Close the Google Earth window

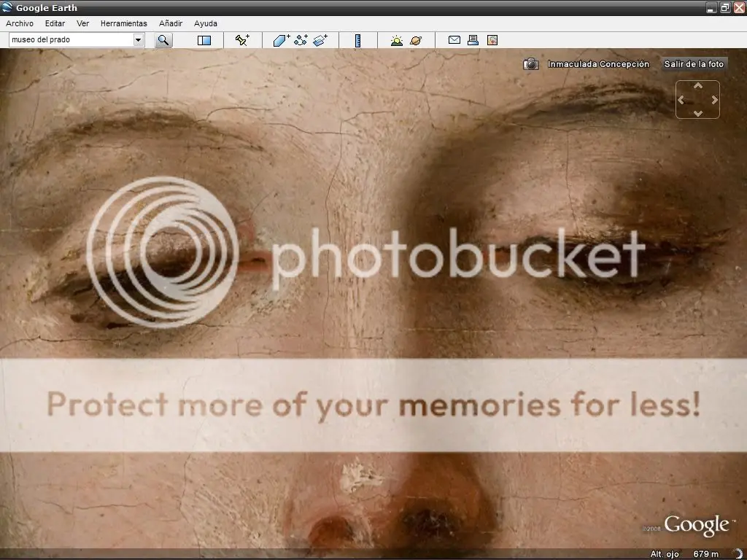point(740,7)
